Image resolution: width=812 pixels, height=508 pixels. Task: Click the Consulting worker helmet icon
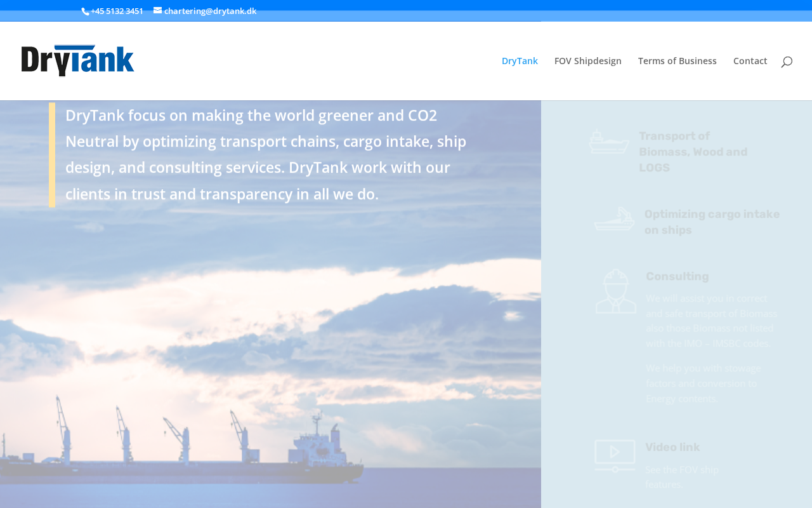pos(615,291)
